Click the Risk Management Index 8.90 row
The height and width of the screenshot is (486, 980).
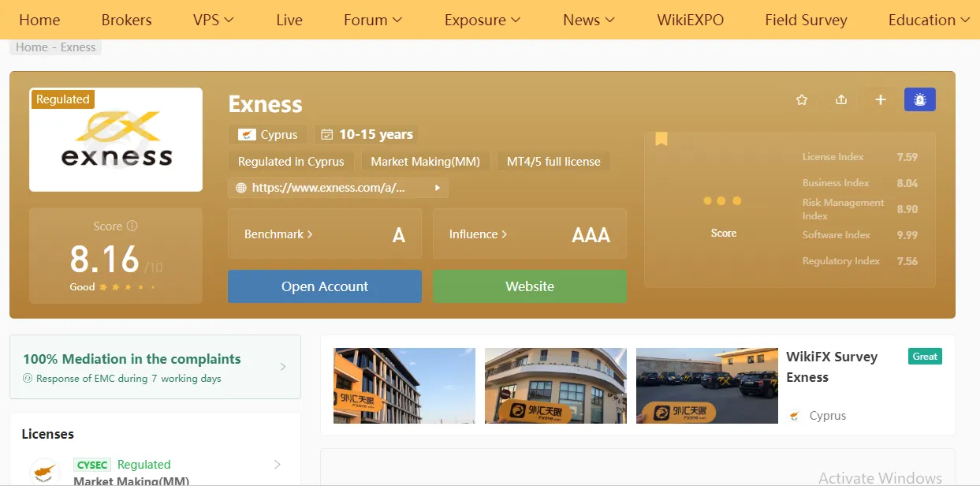pos(860,209)
